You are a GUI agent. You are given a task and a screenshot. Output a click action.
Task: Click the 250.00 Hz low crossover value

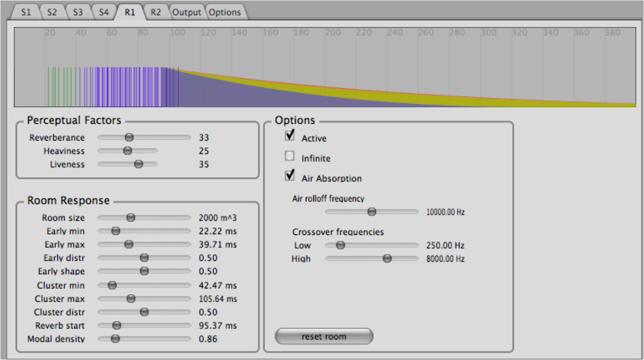click(445, 245)
